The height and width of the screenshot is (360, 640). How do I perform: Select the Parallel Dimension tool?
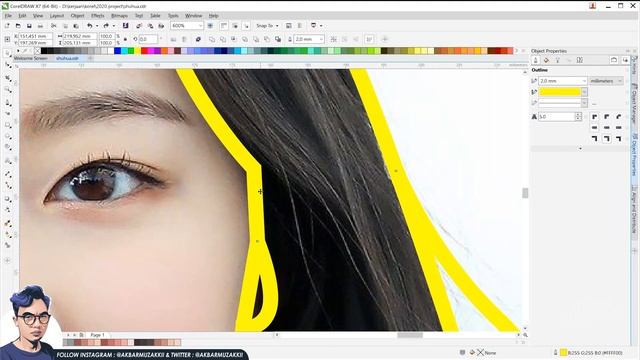coord(8,174)
